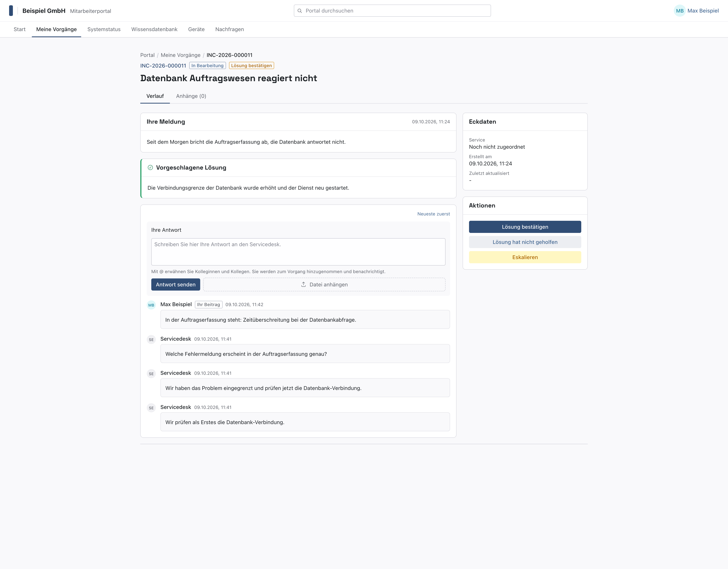Click SE avatar beside 'Wir haben das Problem' comment
This screenshot has height=569, width=728.
click(151, 374)
